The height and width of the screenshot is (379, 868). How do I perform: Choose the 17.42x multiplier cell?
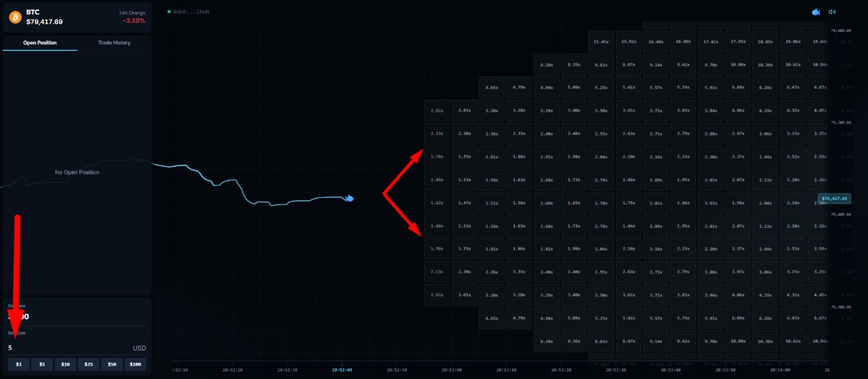pyautogui.click(x=711, y=42)
